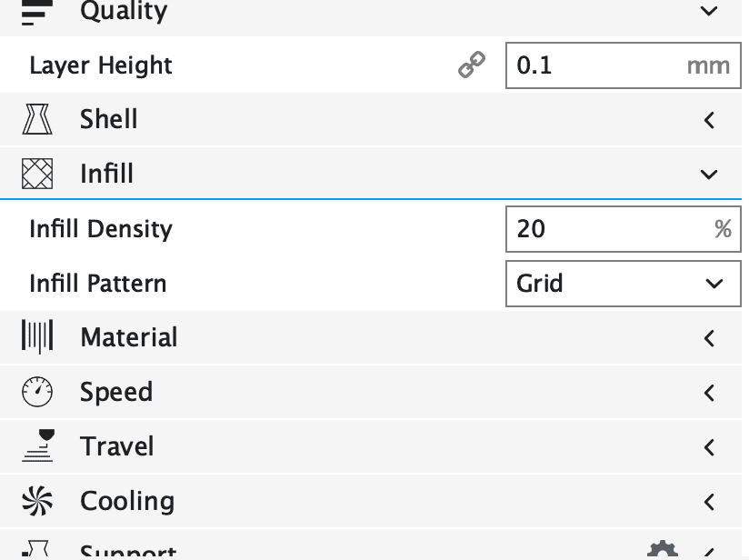
Task: Click the Layer Height link chain icon
Action: point(471,65)
